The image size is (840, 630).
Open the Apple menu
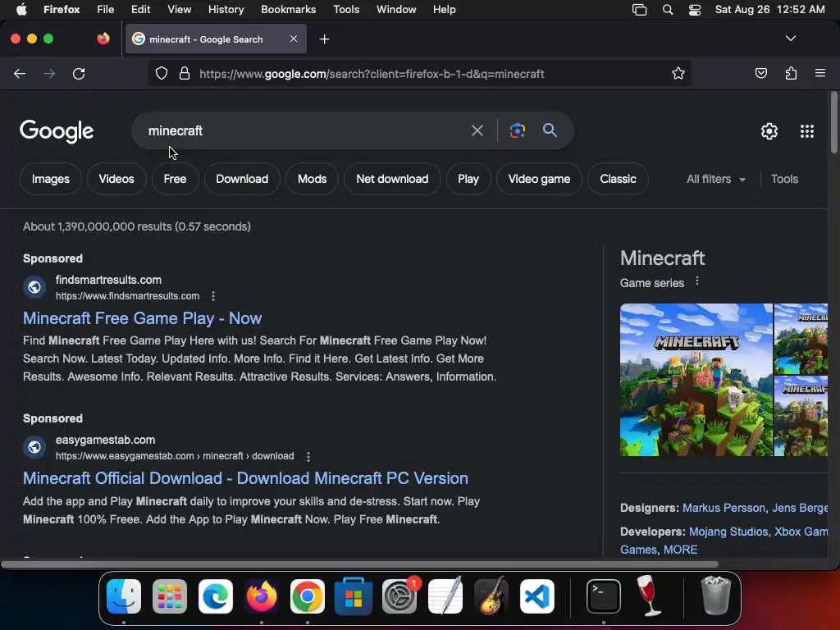click(x=21, y=9)
